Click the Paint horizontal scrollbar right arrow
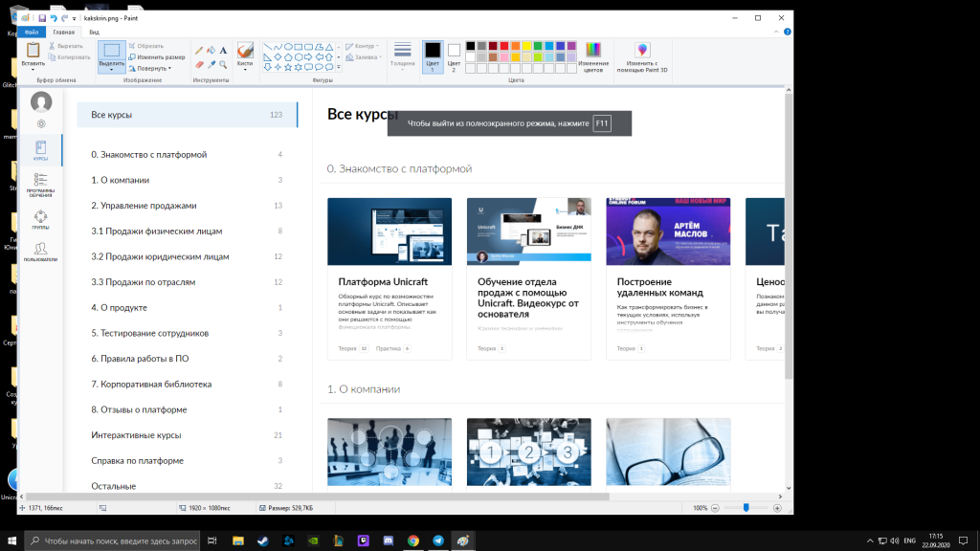Screen dimensions: 980x551 pos(780,496)
